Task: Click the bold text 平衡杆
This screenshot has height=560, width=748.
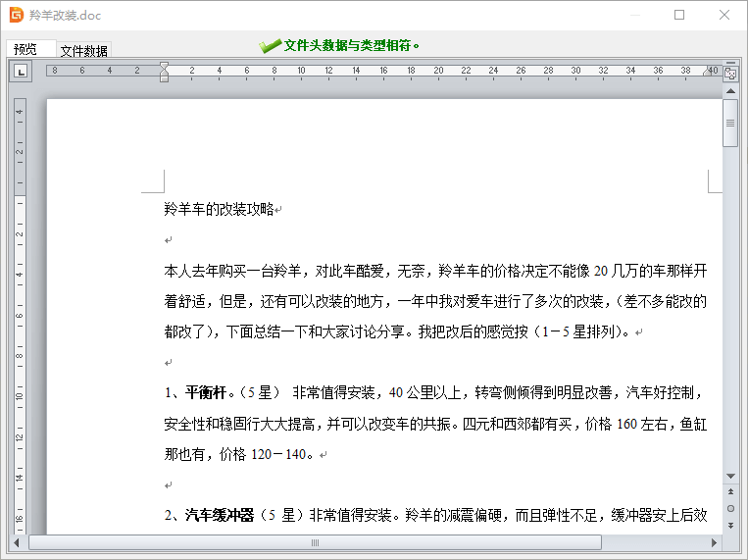Action: tap(206, 392)
